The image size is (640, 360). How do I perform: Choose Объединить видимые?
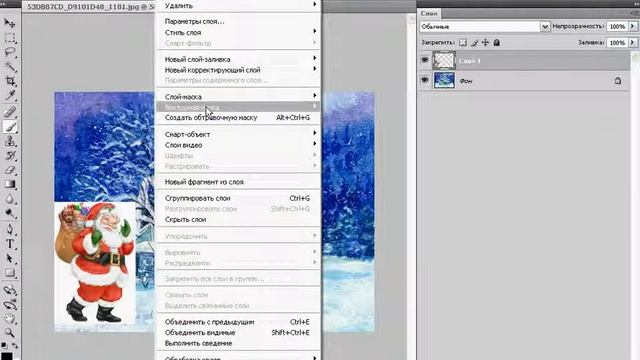(x=239, y=332)
